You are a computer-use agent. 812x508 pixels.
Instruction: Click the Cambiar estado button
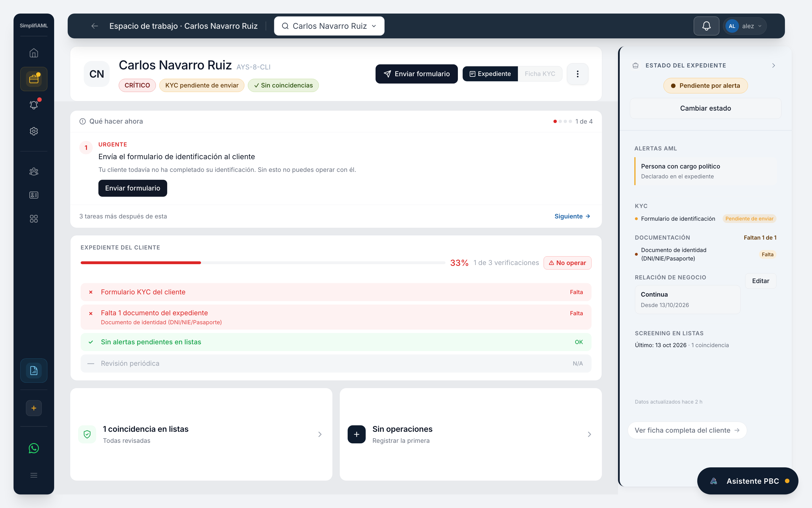[705, 108]
